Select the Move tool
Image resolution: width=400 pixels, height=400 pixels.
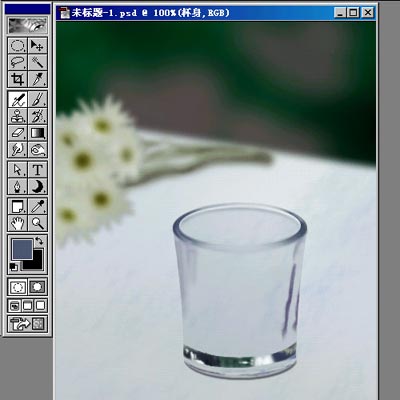coord(37,45)
